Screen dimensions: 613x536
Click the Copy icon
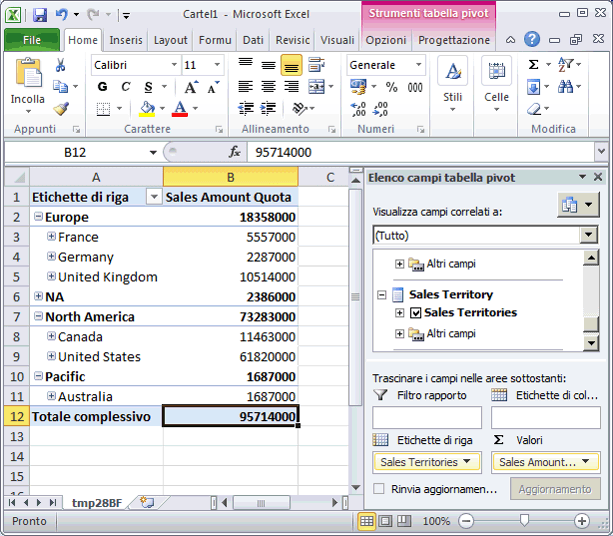(x=61, y=86)
